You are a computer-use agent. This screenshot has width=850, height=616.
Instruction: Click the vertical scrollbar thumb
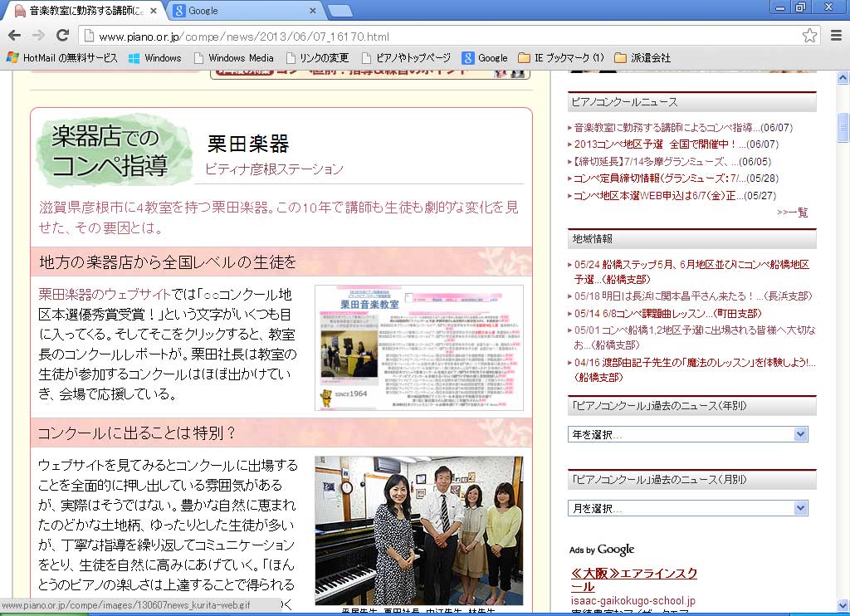[x=843, y=126]
